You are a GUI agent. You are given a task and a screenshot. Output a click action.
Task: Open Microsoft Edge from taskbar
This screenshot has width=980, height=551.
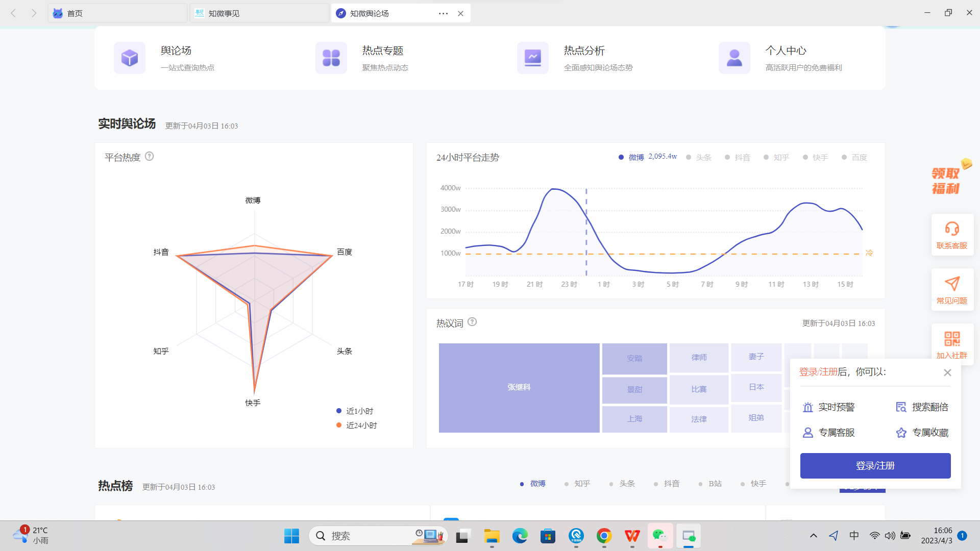520,536
